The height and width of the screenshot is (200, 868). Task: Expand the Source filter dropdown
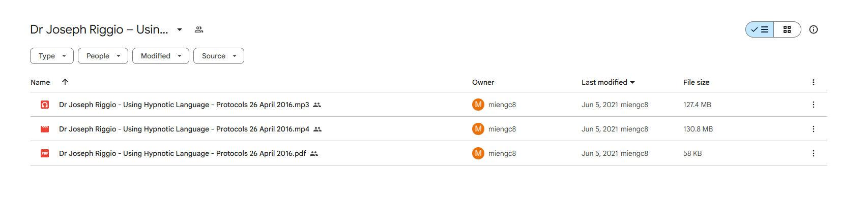tap(219, 56)
